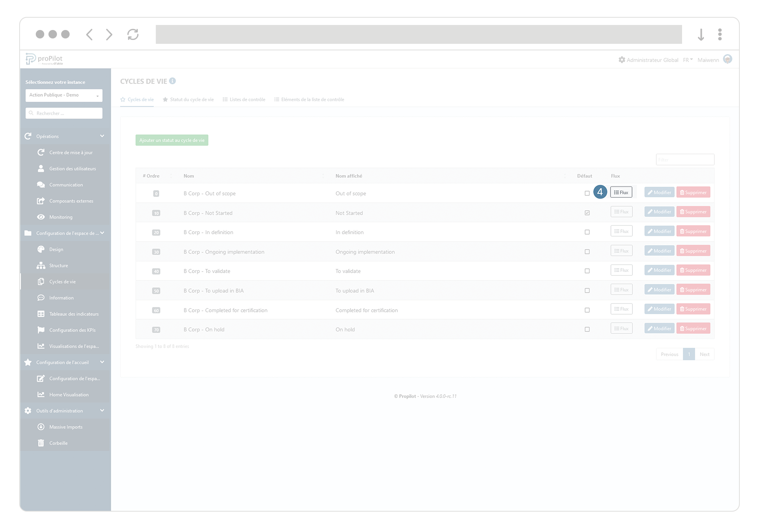This screenshot has height=532, width=759.
Task: Open the Action Publique - Demo instance selector
Action: click(x=63, y=95)
